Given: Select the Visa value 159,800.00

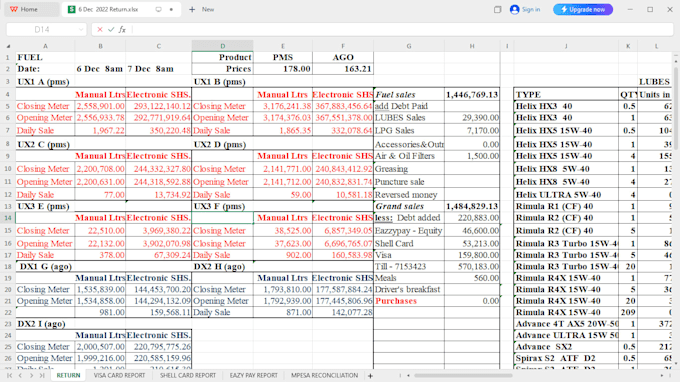Looking at the screenshot, I should [472, 255].
